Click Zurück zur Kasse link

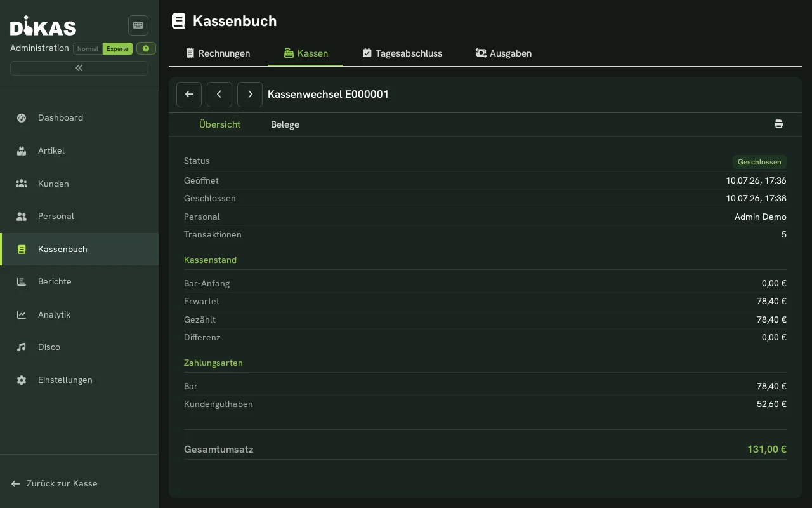55,483
